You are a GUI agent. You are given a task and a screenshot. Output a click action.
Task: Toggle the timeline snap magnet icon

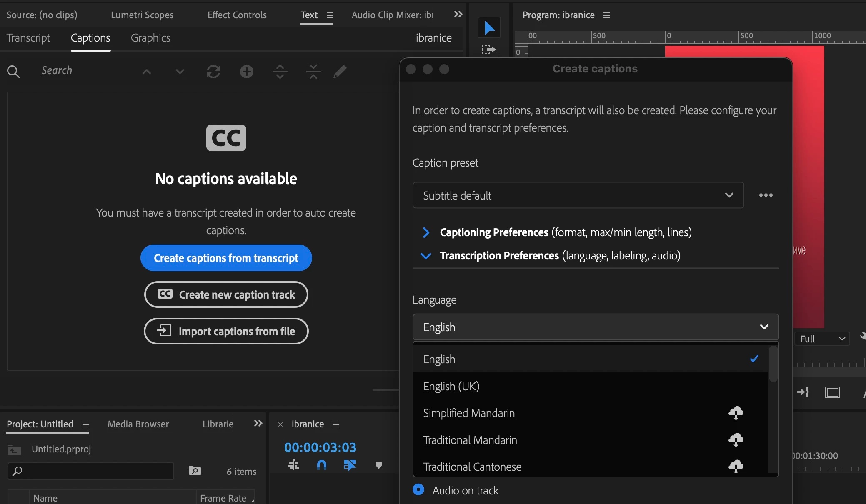point(321,465)
